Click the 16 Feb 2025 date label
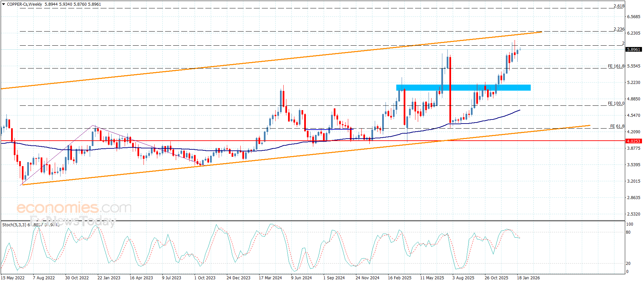Screen dimensions: 644x282 400,278
